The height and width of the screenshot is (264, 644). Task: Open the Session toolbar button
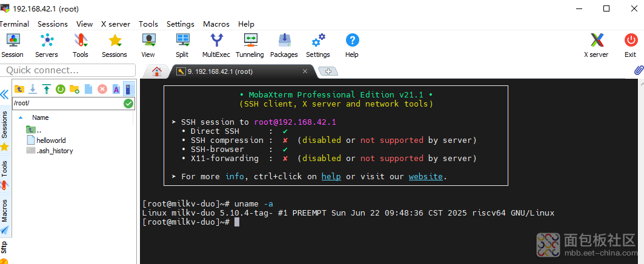pyautogui.click(x=12, y=45)
